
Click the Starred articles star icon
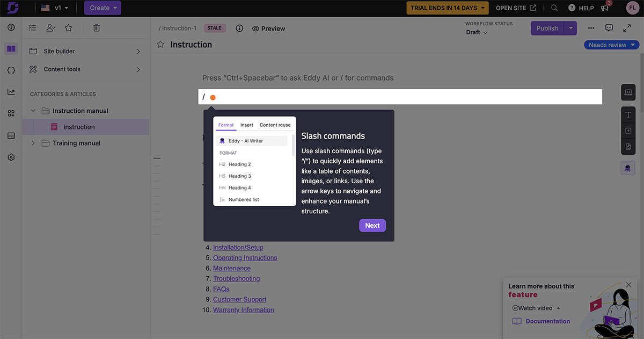pyautogui.click(x=68, y=28)
